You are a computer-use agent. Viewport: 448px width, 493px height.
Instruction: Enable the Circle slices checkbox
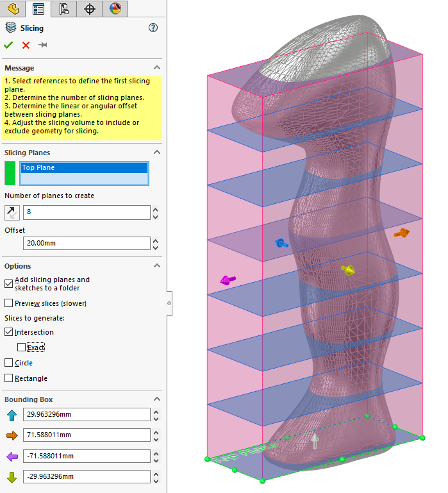tap(8, 363)
